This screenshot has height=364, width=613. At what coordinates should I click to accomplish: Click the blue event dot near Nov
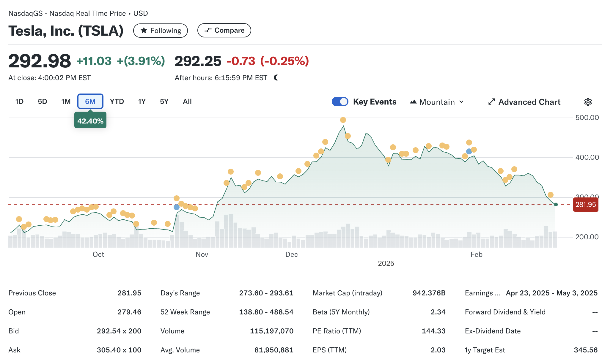tap(177, 207)
